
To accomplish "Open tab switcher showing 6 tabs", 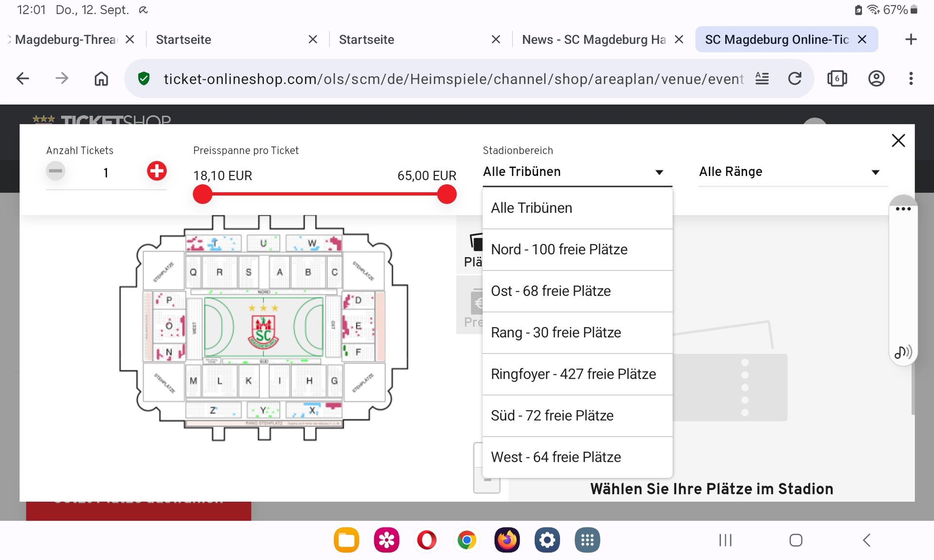I will click(837, 79).
